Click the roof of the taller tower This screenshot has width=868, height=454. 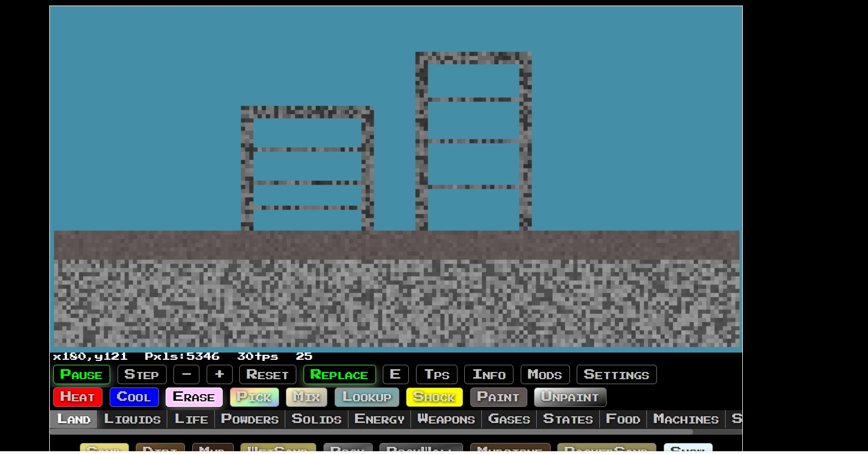474,58
